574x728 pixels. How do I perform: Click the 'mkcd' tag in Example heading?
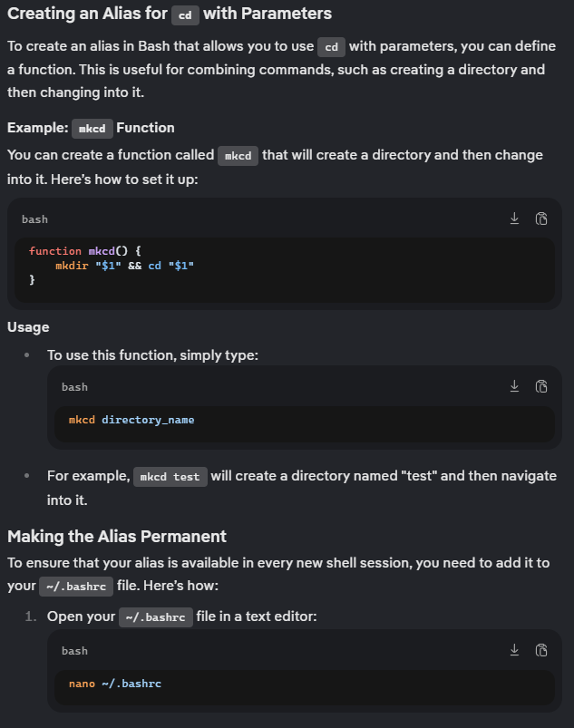pyautogui.click(x=92, y=129)
